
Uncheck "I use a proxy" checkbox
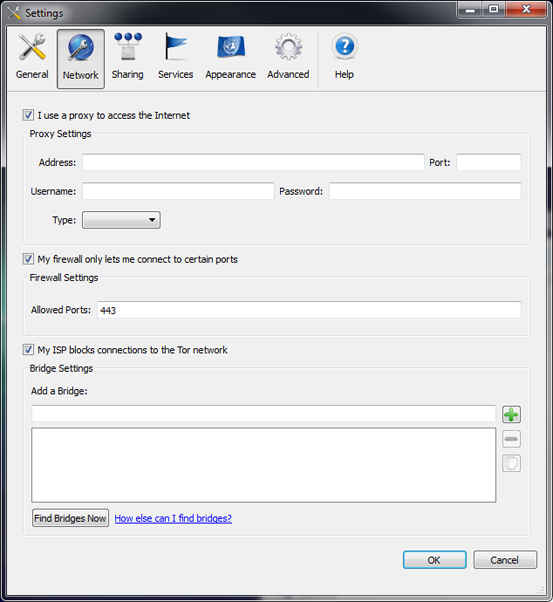click(x=28, y=115)
